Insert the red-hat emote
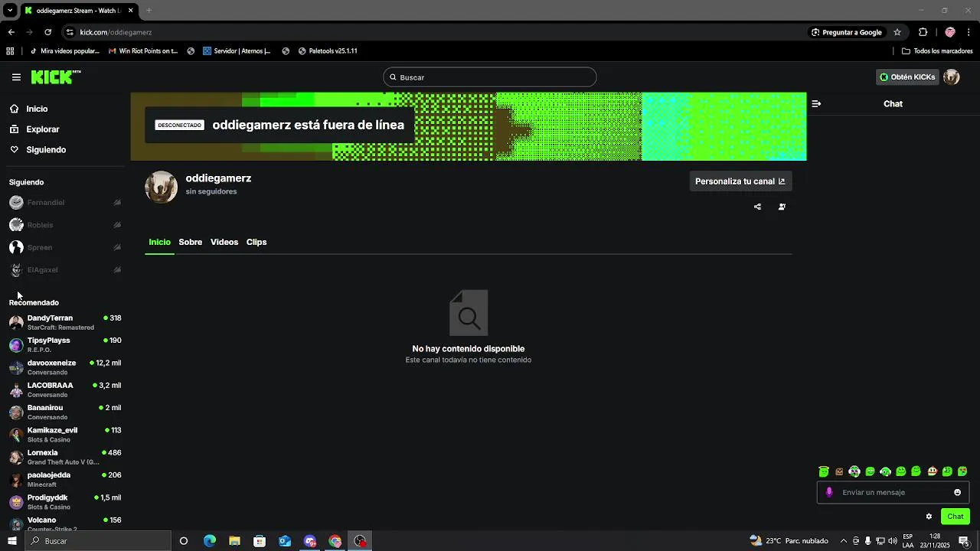The width and height of the screenshot is (980, 551). pyautogui.click(x=932, y=471)
